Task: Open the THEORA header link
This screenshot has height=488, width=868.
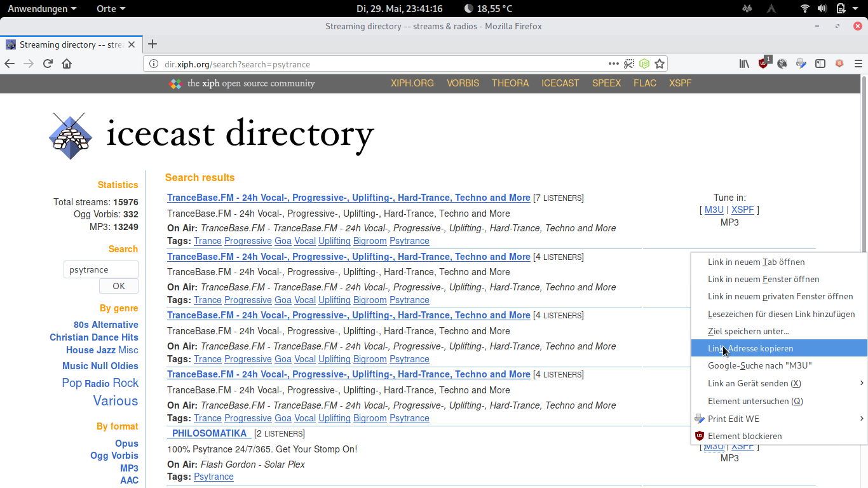Action: 510,83
